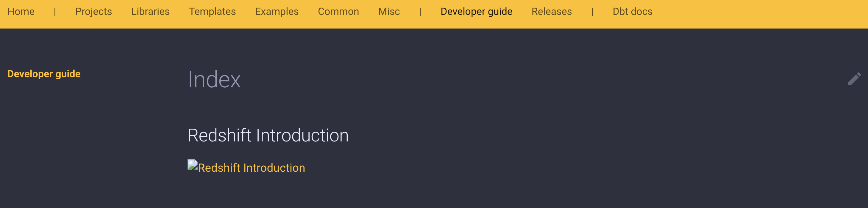Select Common from the navigation bar

[338, 12]
